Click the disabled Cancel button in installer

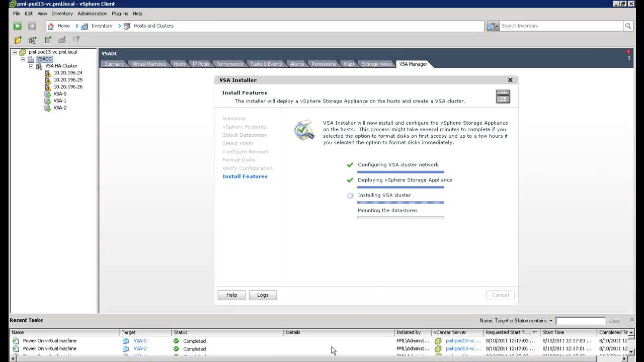(500, 295)
